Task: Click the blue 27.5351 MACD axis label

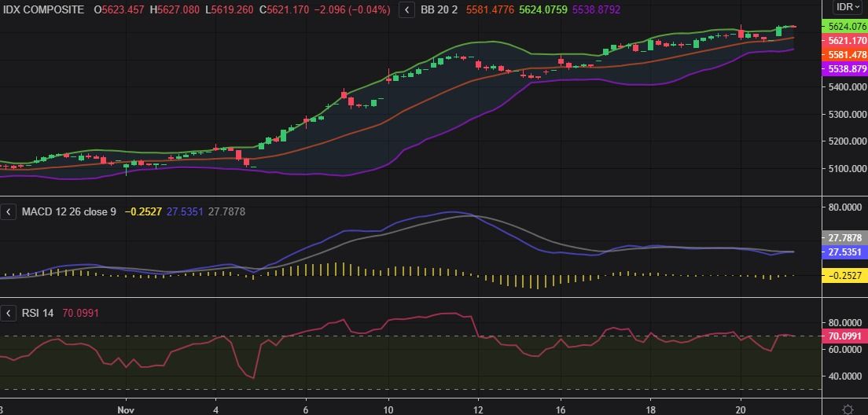Action: point(844,252)
